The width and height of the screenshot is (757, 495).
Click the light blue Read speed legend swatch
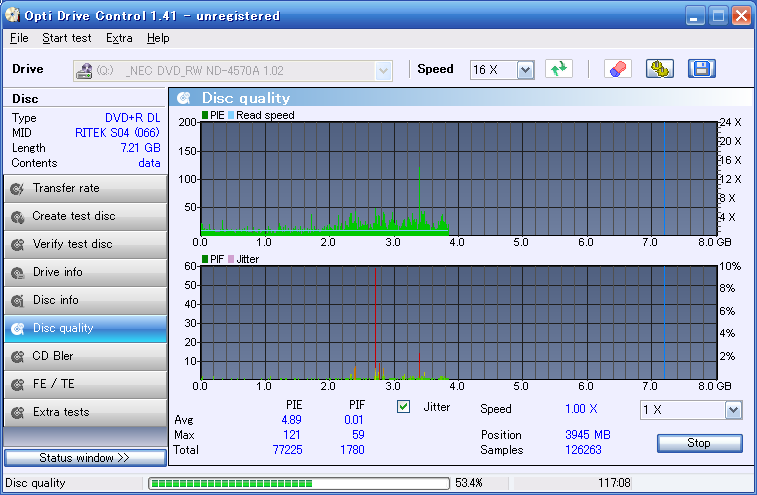231,115
